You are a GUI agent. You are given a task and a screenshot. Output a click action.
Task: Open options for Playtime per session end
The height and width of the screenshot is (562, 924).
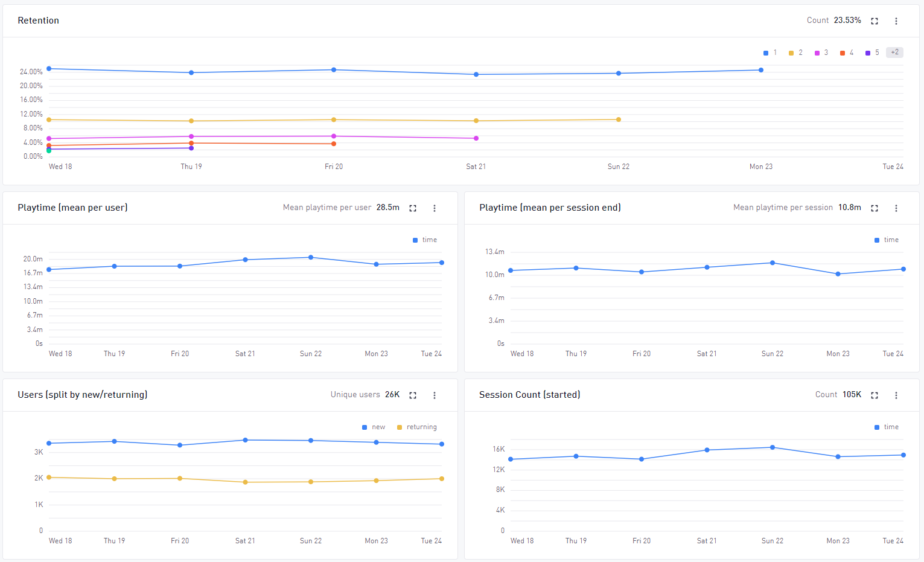pyautogui.click(x=896, y=208)
